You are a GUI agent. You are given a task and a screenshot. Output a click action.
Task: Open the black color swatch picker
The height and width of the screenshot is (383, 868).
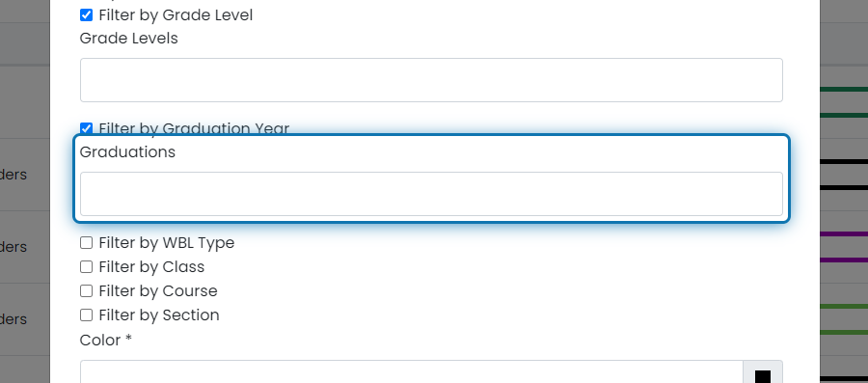(x=763, y=373)
